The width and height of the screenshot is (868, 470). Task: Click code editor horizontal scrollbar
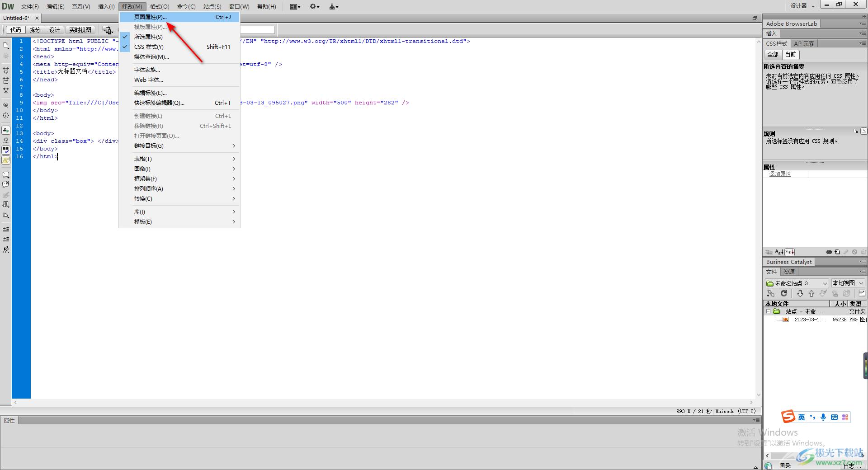tap(383, 402)
